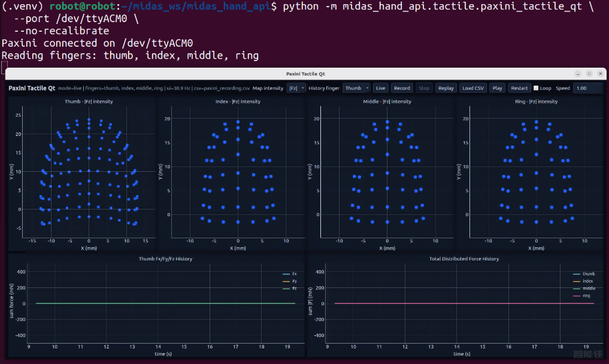Select the ring legend entry in the force chart

click(581, 296)
